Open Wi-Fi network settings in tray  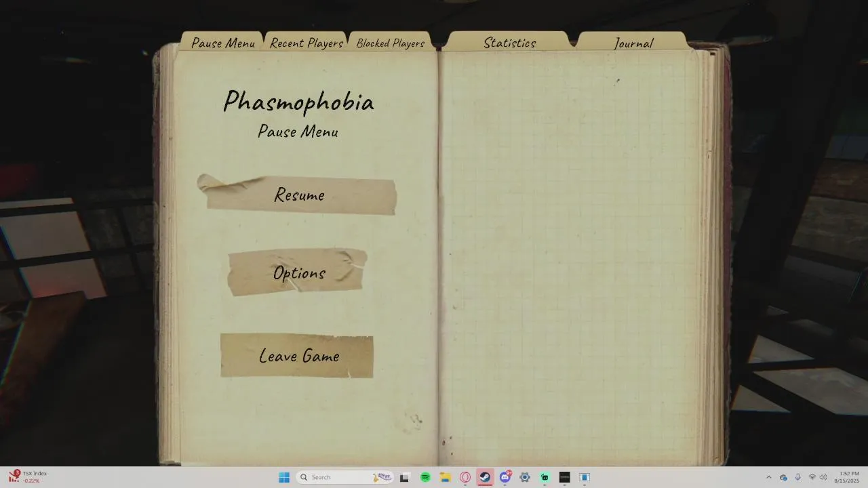(812, 477)
